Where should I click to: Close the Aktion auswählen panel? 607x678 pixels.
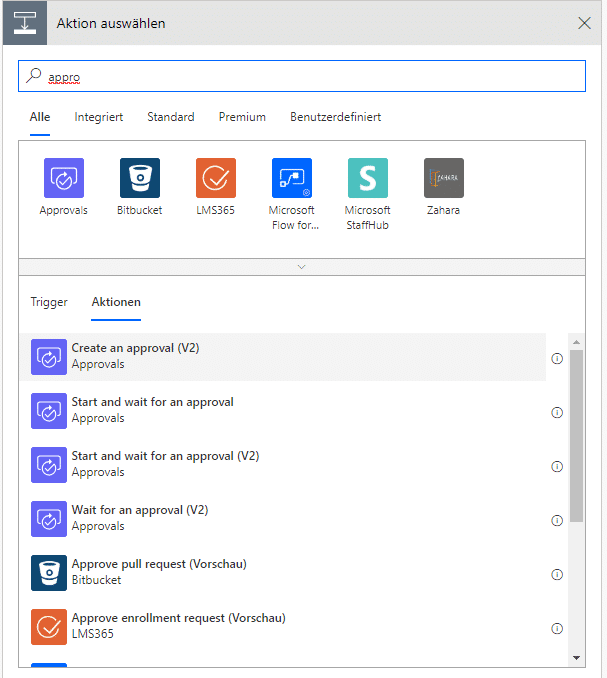584,23
